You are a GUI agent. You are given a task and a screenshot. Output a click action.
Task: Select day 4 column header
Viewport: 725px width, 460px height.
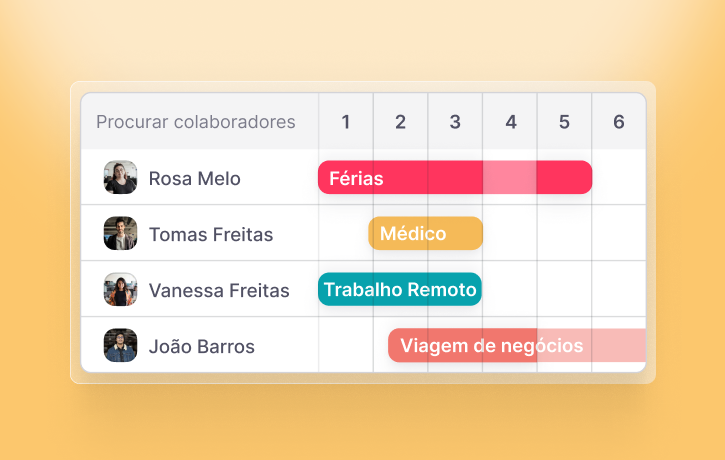tap(510, 122)
